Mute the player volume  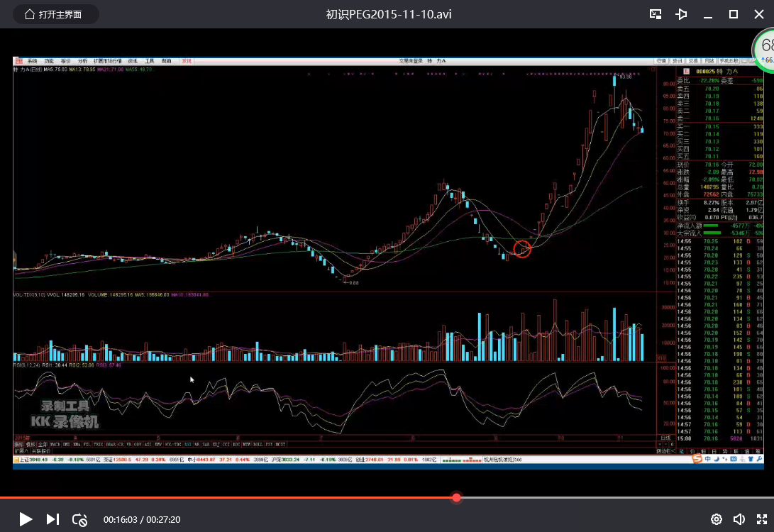[739, 519]
